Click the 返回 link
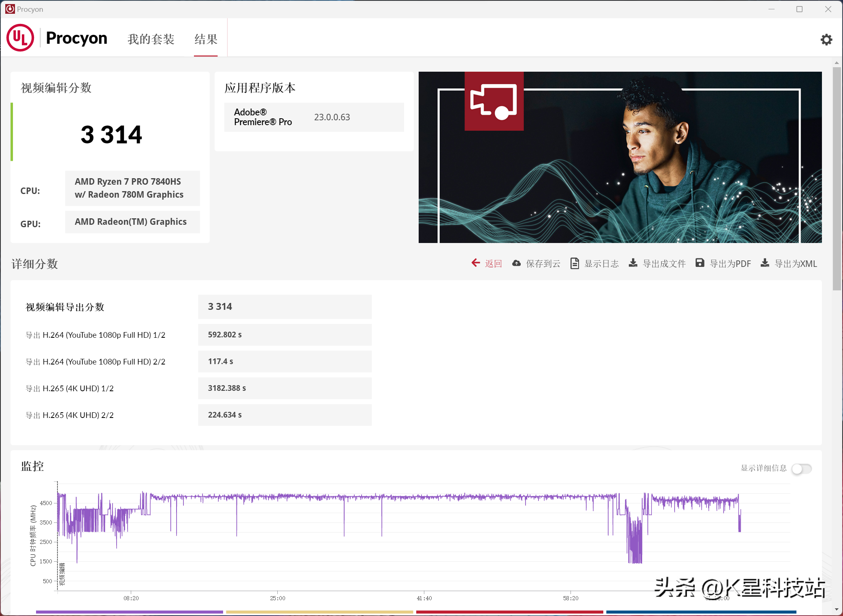This screenshot has width=843, height=616. point(493,264)
